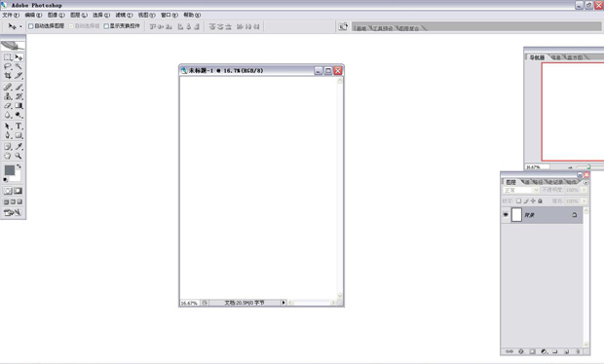This screenshot has width=604, height=364.
Task: Select the Brush tool
Action: point(19,87)
